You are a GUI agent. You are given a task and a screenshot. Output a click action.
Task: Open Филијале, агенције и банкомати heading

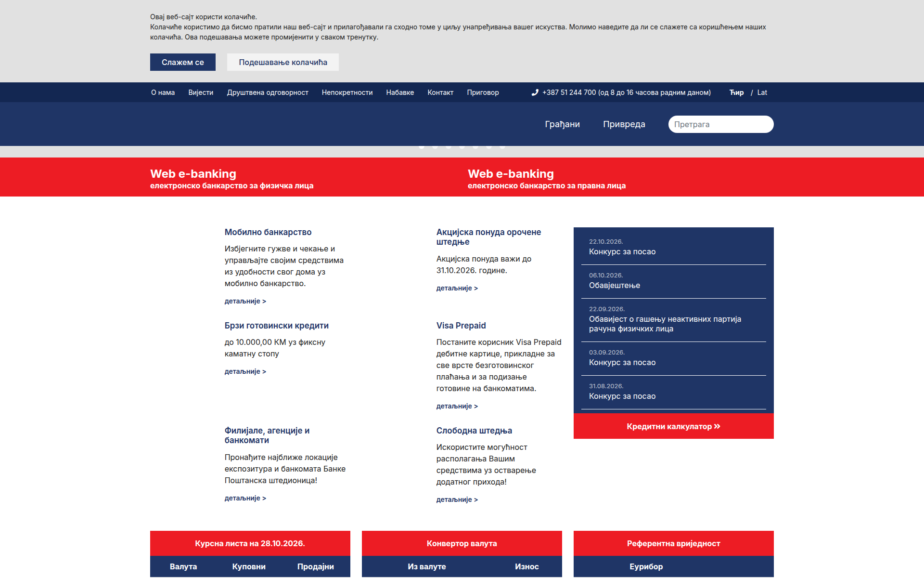click(x=267, y=435)
